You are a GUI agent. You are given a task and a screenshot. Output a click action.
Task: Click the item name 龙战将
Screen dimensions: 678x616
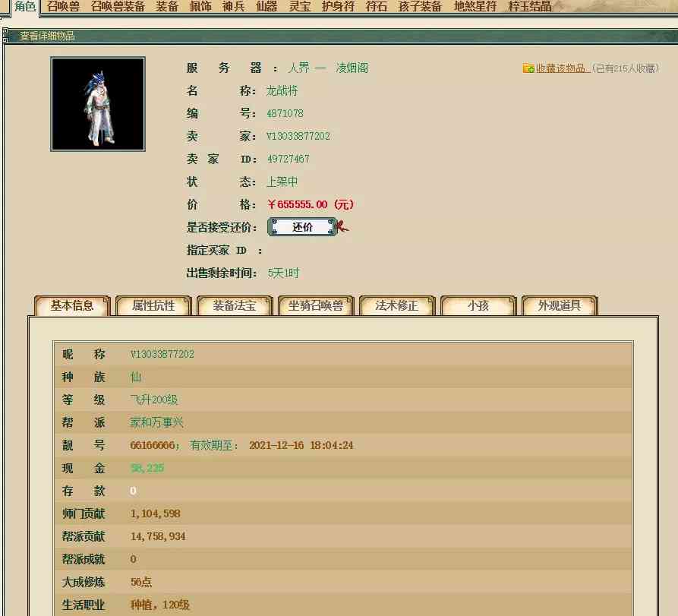click(x=282, y=91)
